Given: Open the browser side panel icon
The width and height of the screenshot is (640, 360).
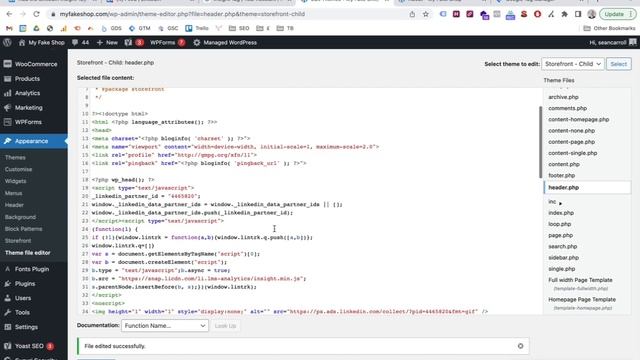Looking at the screenshot, I should (578, 14).
